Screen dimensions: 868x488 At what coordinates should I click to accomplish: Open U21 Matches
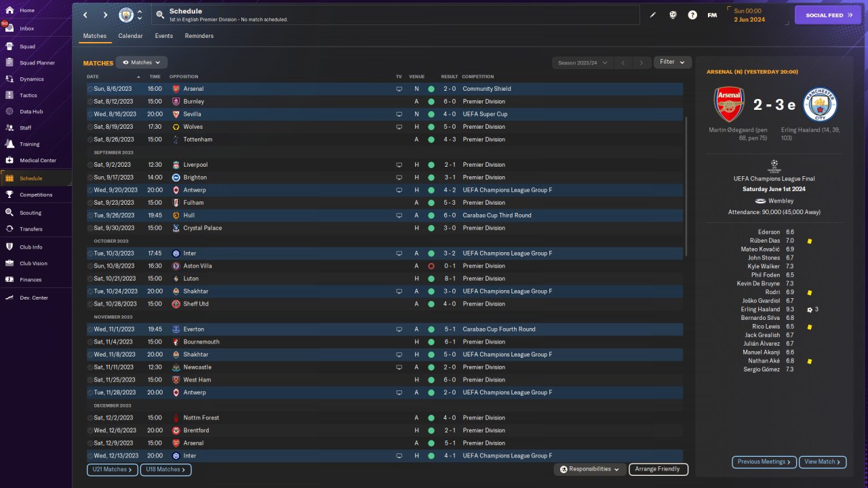[112, 469]
